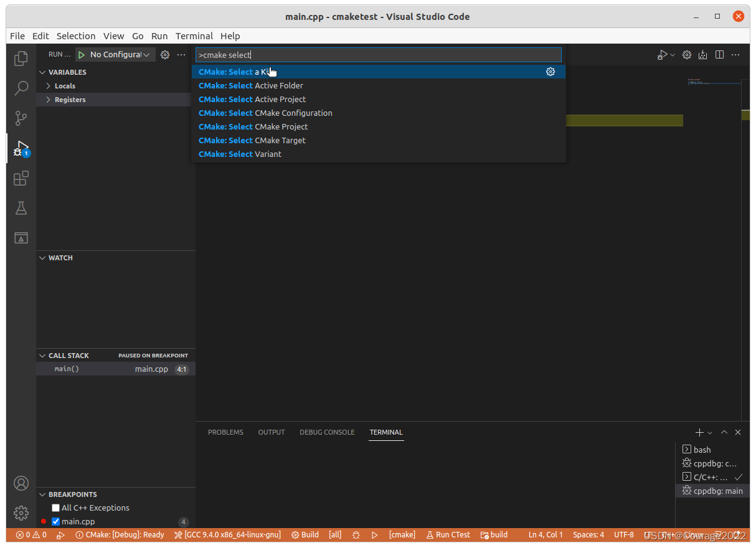Click the status bar launch play icon

click(374, 535)
